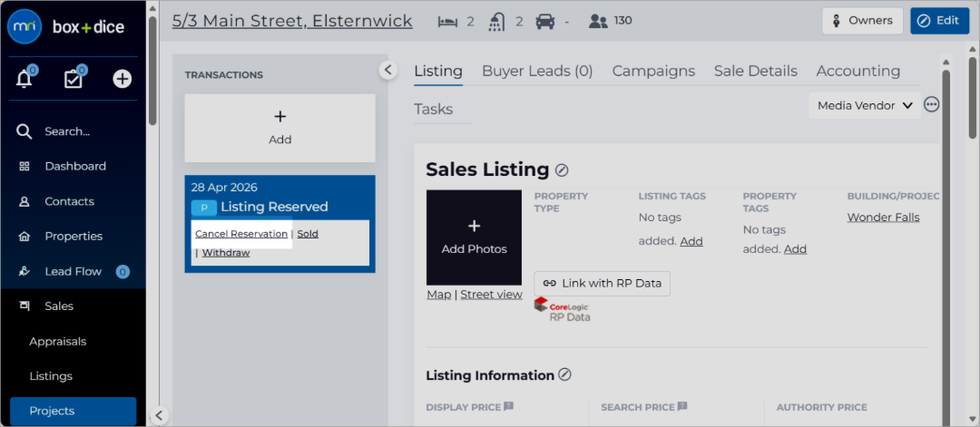
Task: Collapse the left sidebar with bottom chevron
Action: click(x=160, y=415)
